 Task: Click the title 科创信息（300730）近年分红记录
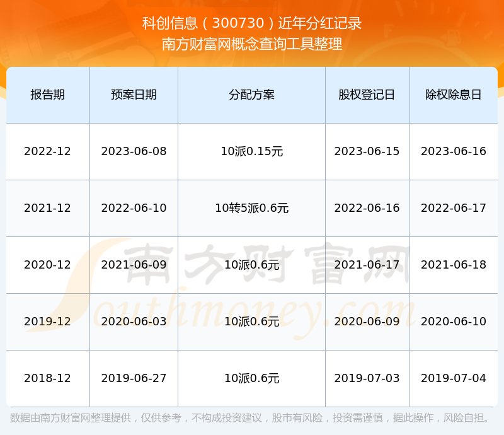coord(252,23)
